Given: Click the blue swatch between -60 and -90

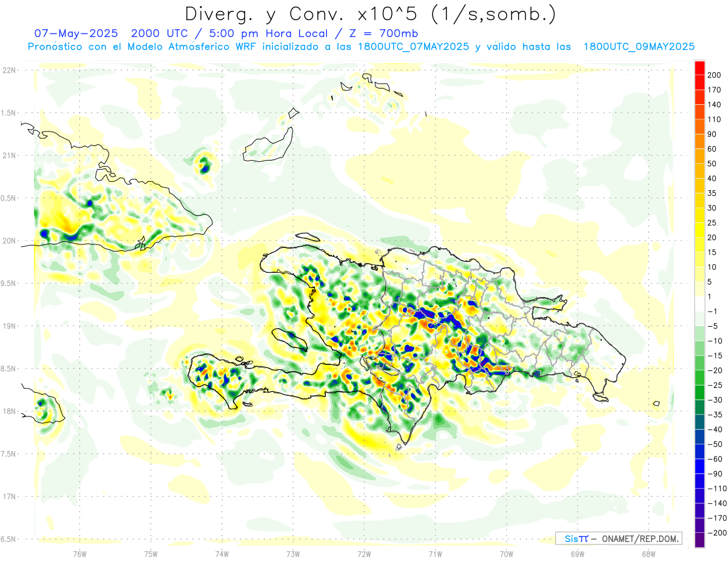Looking at the screenshot, I should (x=699, y=466).
